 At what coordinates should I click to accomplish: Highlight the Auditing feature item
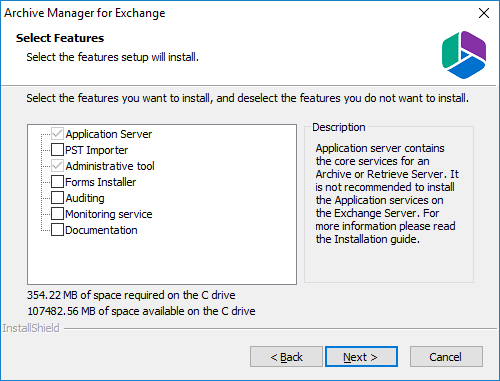click(85, 198)
